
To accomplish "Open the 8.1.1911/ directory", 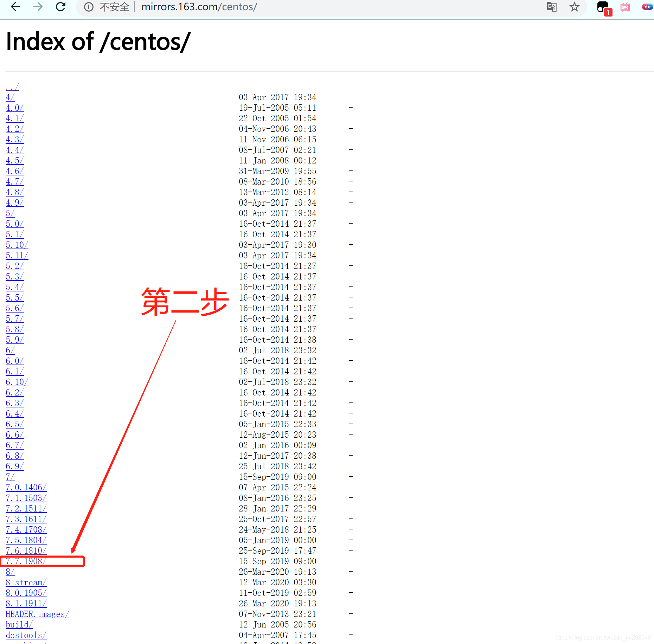I will (x=26, y=603).
